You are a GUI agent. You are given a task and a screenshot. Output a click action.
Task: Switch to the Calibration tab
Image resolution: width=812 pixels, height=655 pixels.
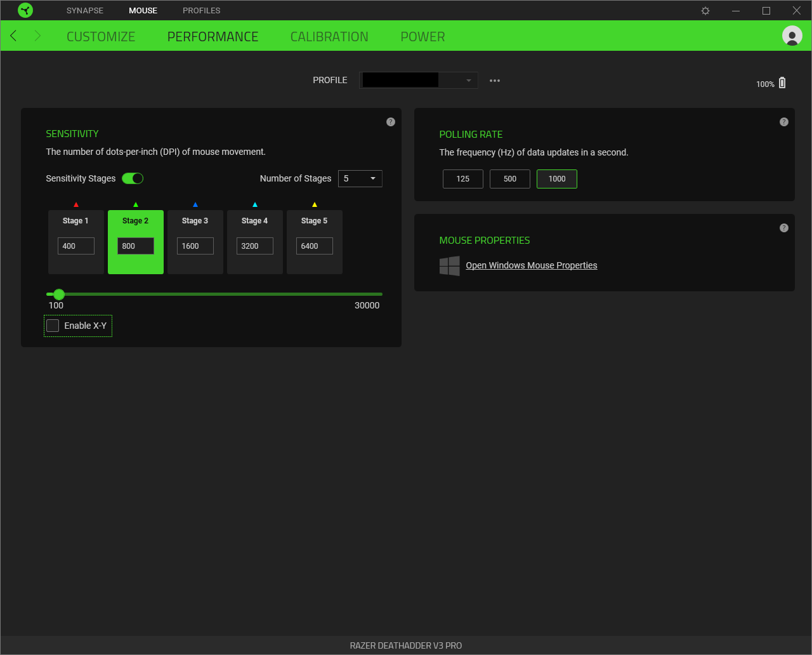(x=329, y=36)
